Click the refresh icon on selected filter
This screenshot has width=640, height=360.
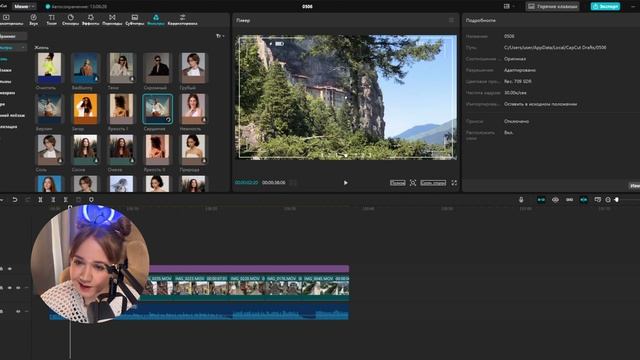168,120
